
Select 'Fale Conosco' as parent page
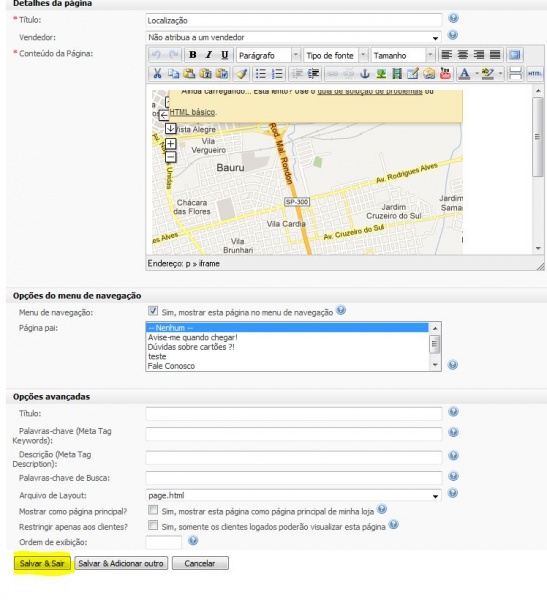pos(171,366)
